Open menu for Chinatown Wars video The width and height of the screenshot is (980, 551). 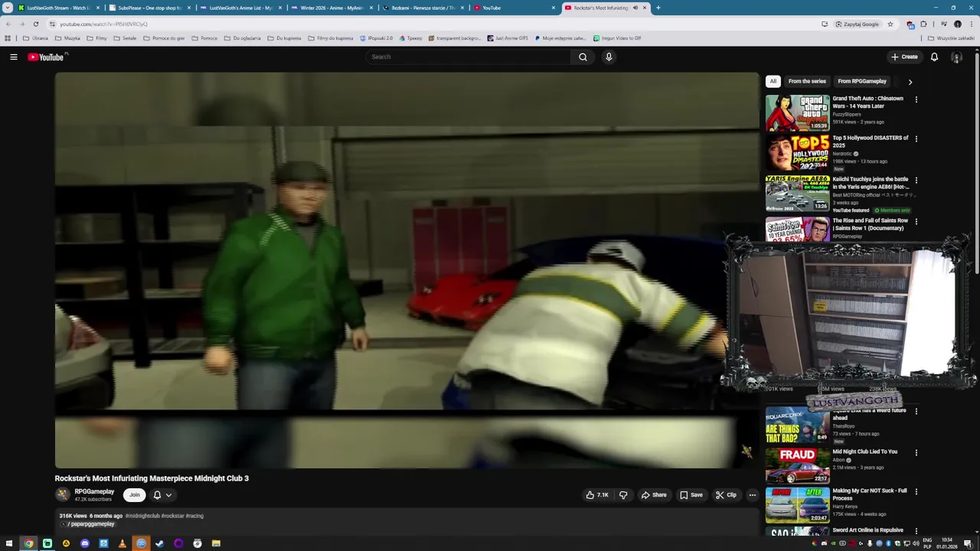coord(916,99)
